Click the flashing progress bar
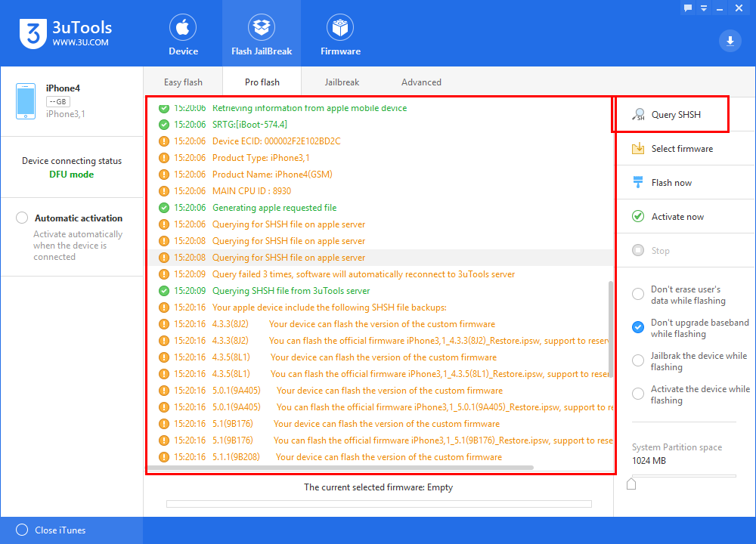 379,504
